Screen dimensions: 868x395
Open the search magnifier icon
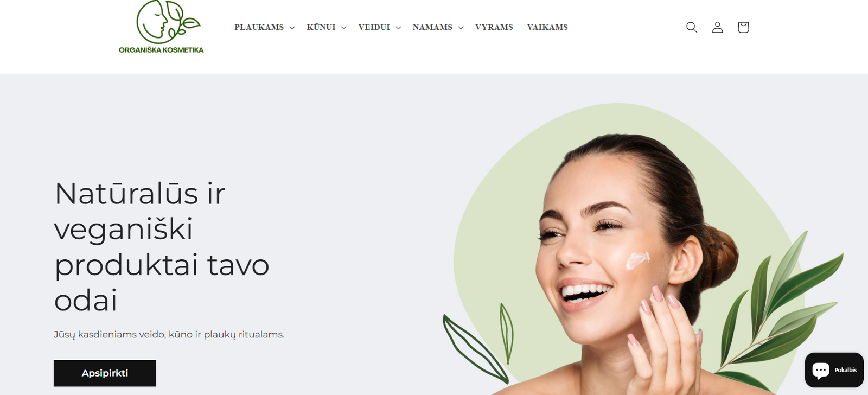691,27
